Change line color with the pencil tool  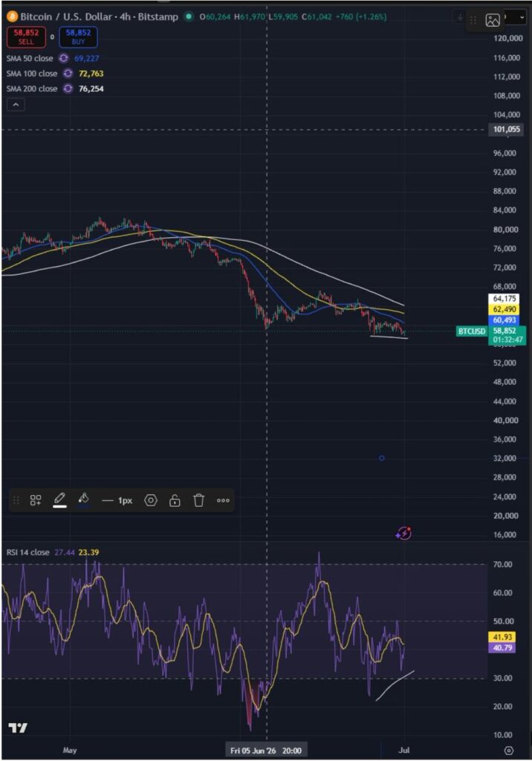click(59, 500)
